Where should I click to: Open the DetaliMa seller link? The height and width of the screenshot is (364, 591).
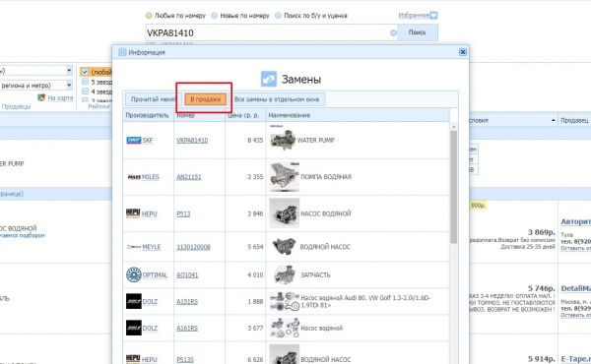tap(576, 288)
